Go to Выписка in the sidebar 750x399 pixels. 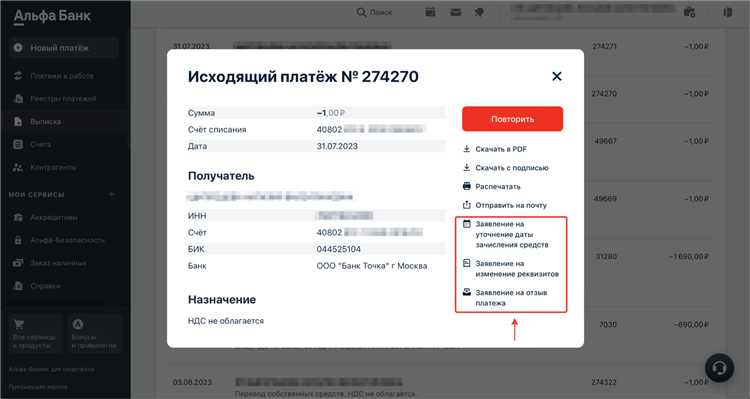click(x=38, y=122)
